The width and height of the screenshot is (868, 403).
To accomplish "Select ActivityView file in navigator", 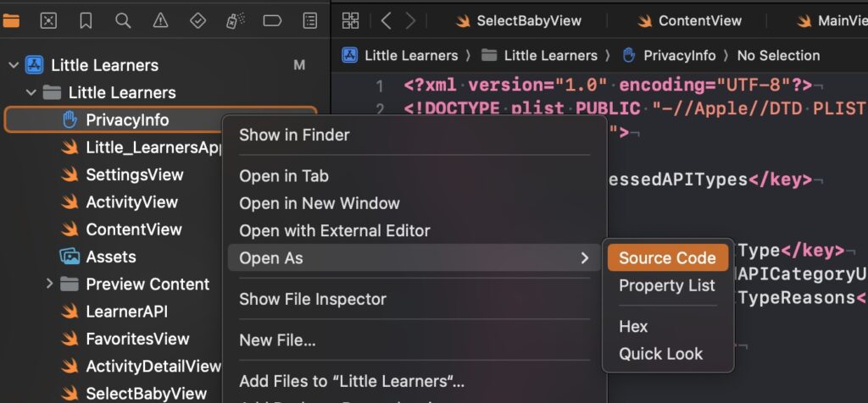I will click(x=131, y=201).
